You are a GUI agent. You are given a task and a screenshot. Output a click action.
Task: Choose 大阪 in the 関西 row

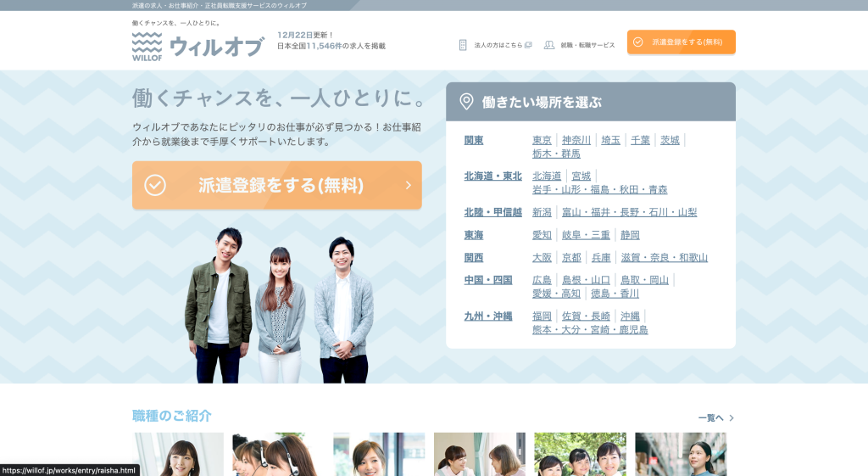coord(542,257)
